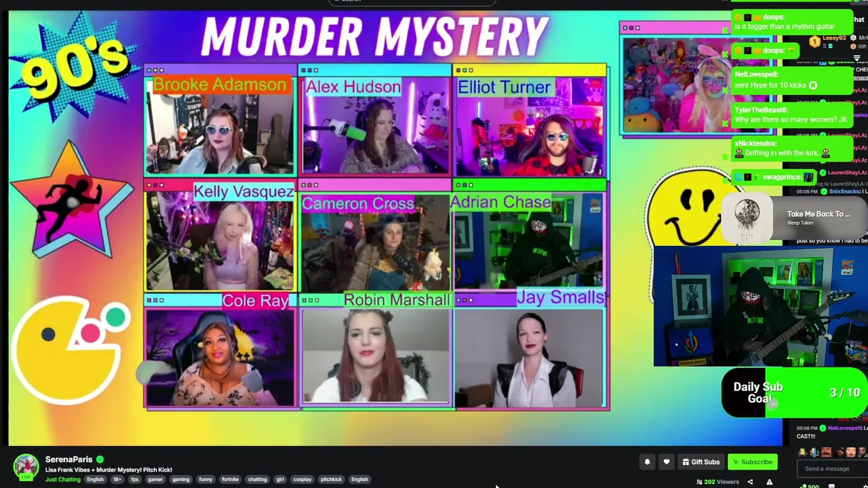The width and height of the screenshot is (868, 488).
Task: Click TylerTheBeast8's chat message
Action: tap(791, 114)
